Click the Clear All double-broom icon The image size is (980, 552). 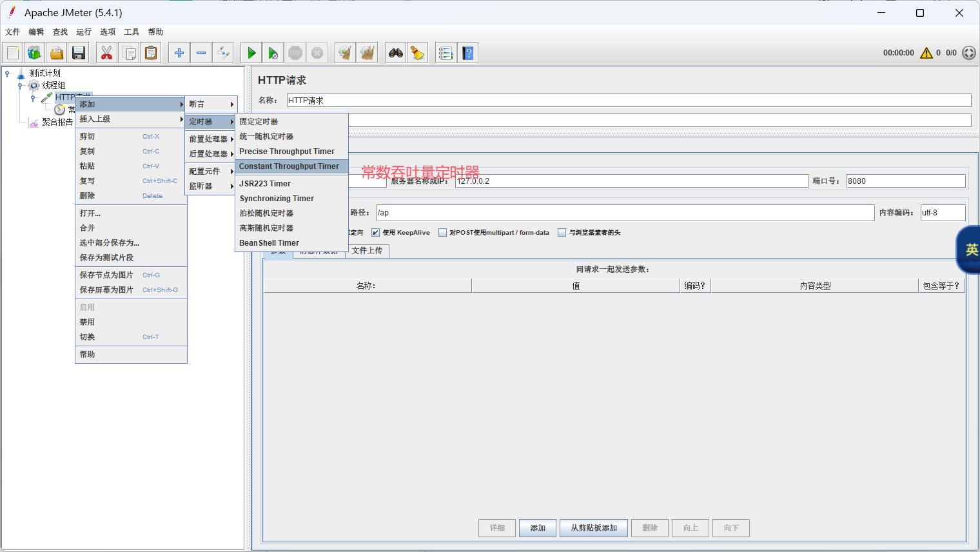tap(367, 53)
